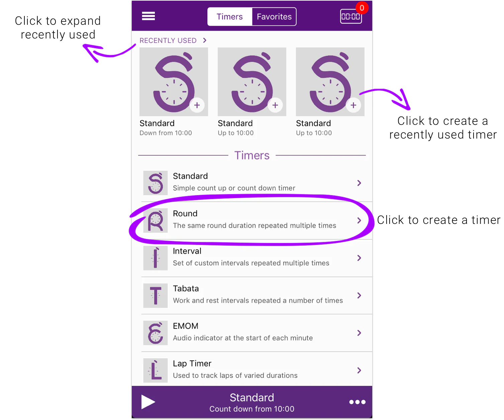Select the Timers tab
This screenshot has width=504, height=420.
click(x=230, y=17)
